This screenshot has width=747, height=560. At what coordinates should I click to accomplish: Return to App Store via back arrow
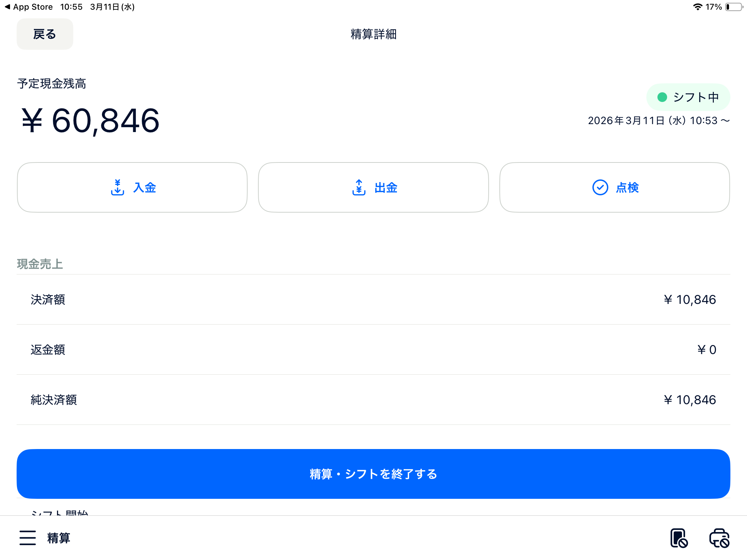[x=8, y=7]
